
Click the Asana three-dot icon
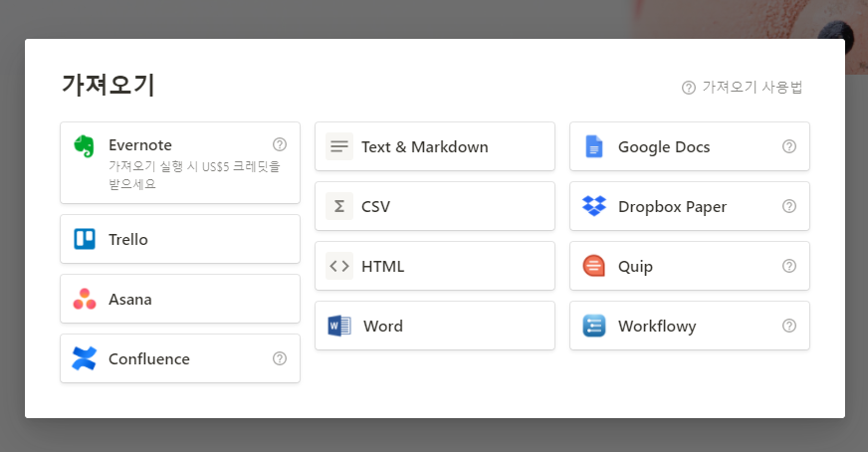(x=85, y=299)
